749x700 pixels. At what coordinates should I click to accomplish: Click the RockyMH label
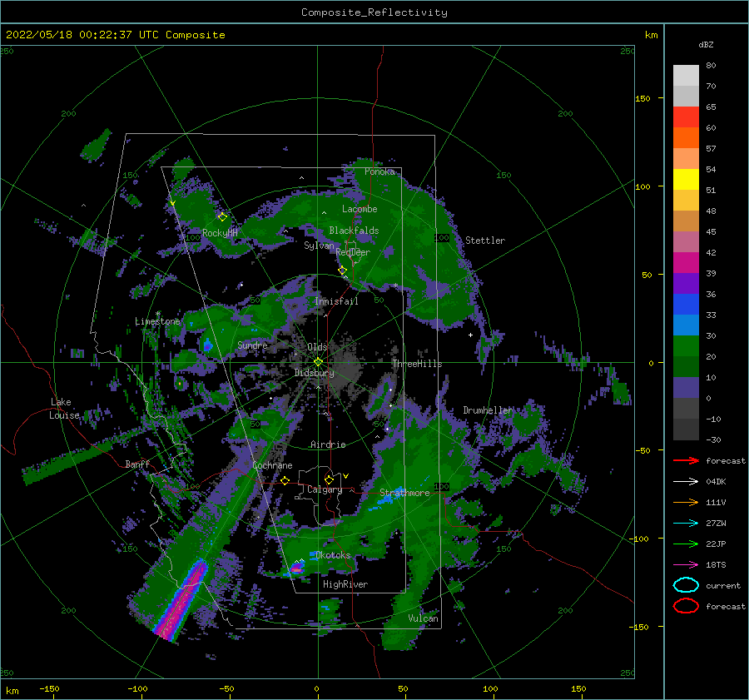click(x=220, y=233)
